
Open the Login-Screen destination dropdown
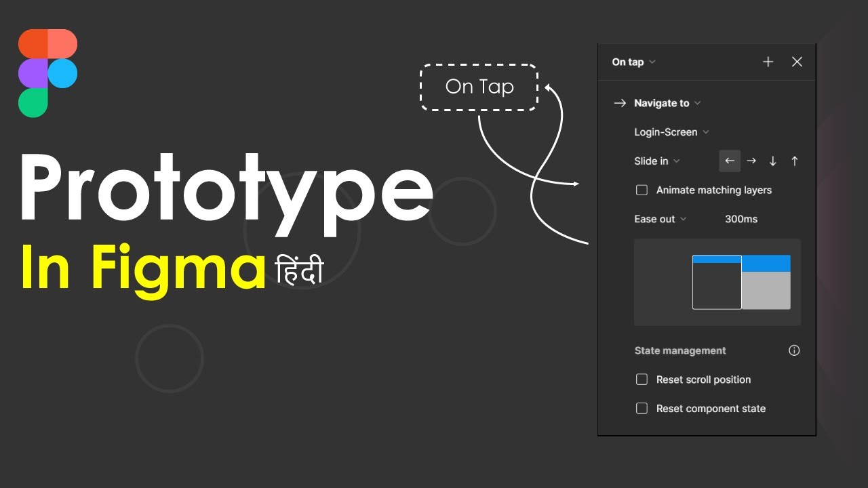click(x=671, y=132)
